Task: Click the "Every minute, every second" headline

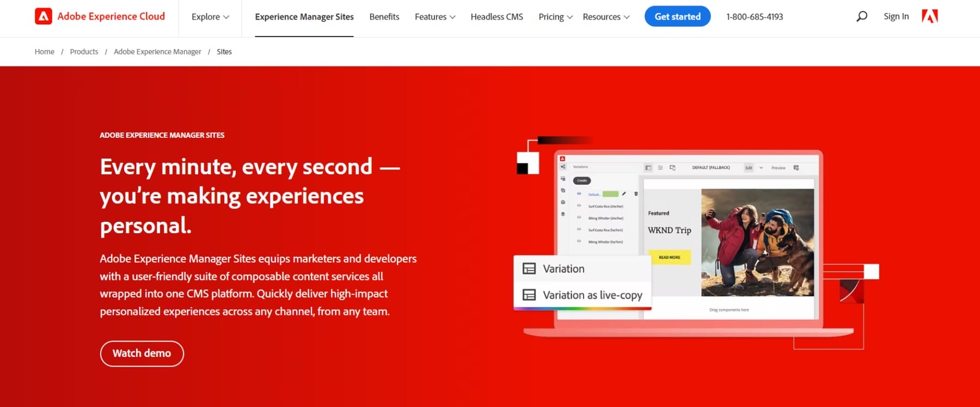Action: pyautogui.click(x=250, y=196)
